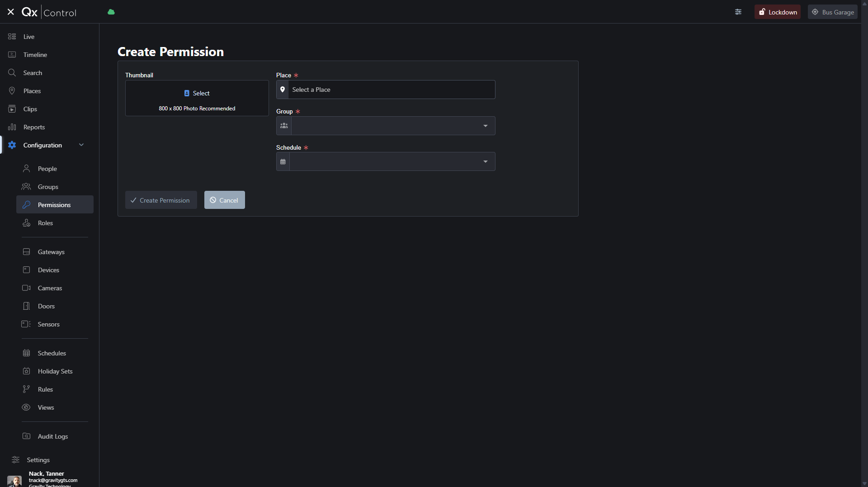Viewport: 868px width, 487px height.
Task: Click the green cloud status icon
Action: [x=111, y=12]
